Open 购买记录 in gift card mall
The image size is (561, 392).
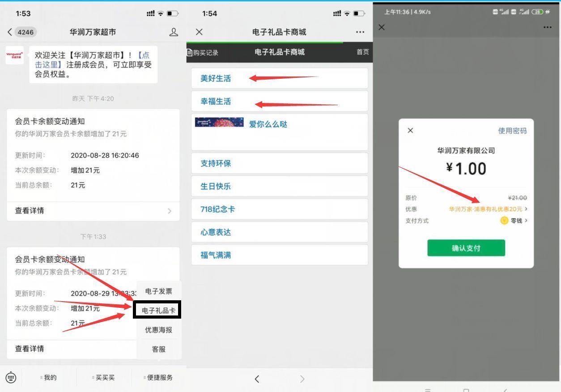click(203, 52)
